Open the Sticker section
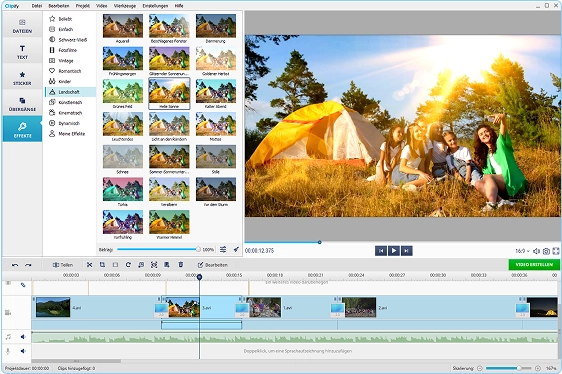This screenshot has height=374, width=562. [x=22, y=78]
